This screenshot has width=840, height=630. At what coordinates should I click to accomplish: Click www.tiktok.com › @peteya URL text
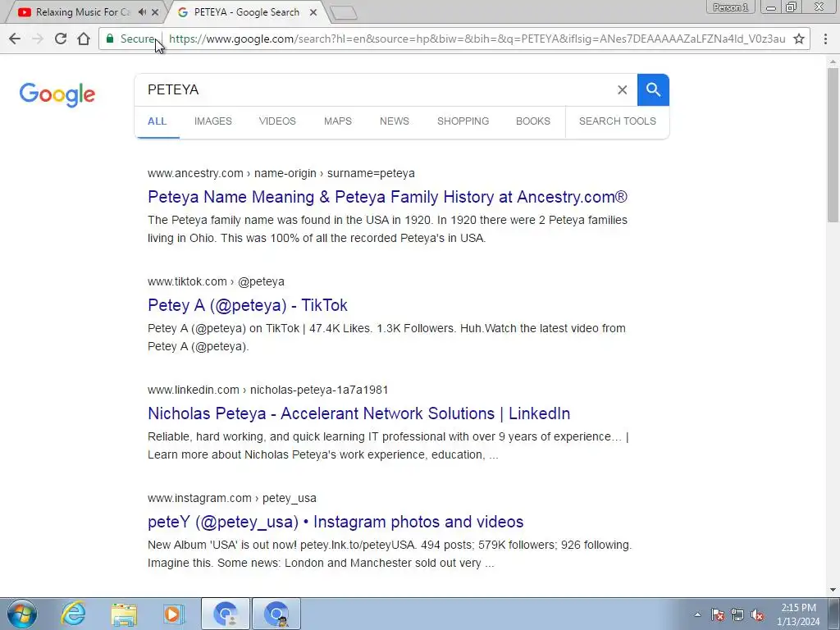pos(216,282)
